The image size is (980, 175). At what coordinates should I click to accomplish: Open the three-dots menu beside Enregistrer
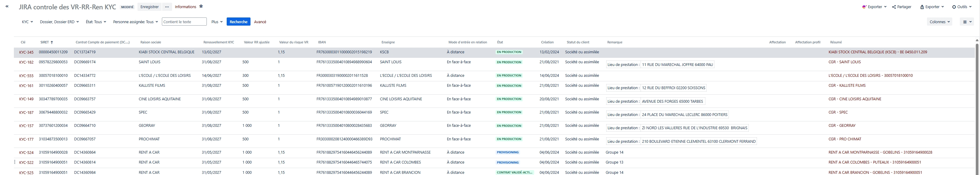pos(167,7)
